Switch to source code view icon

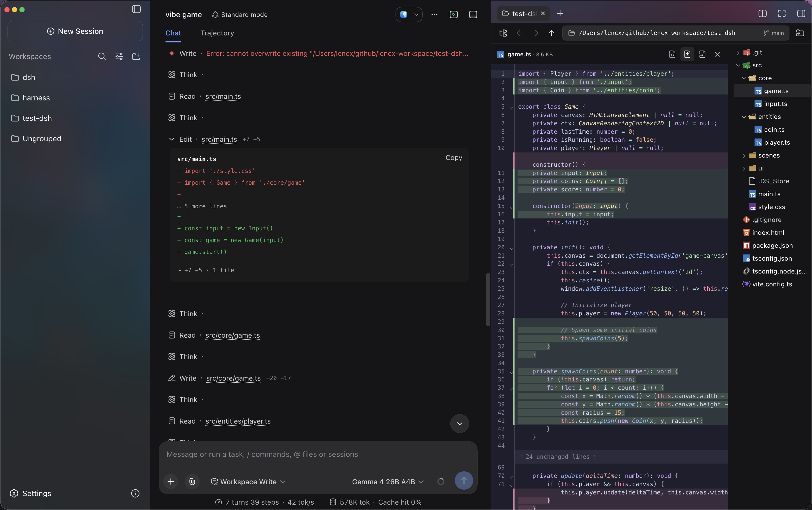pyautogui.click(x=672, y=54)
